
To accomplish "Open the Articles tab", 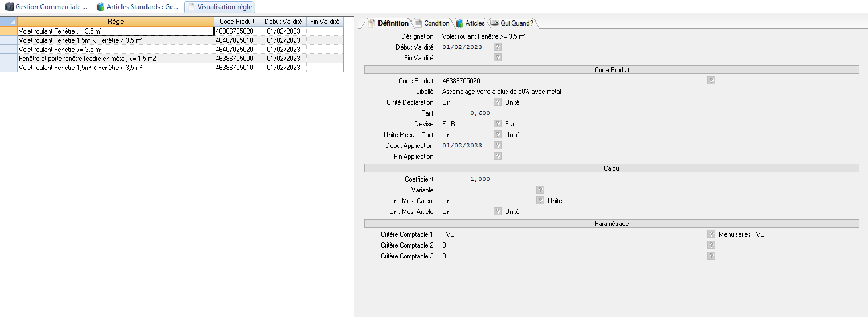I will (470, 23).
